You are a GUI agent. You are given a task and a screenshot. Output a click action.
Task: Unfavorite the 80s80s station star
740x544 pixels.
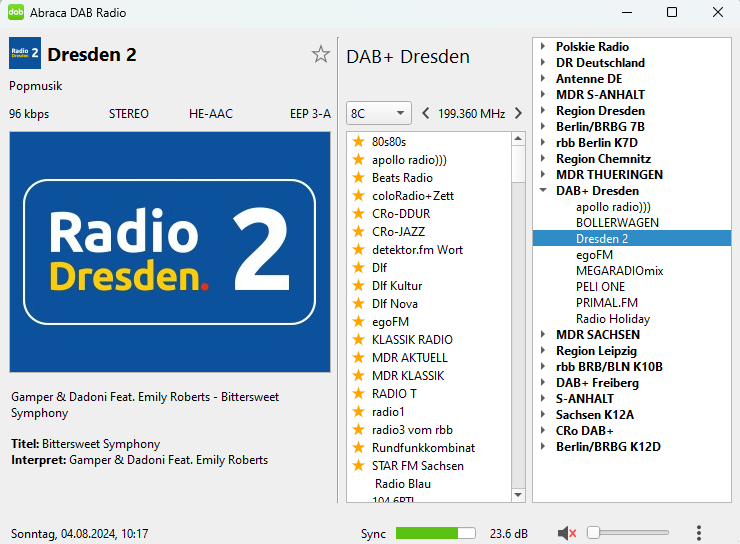[358, 142]
